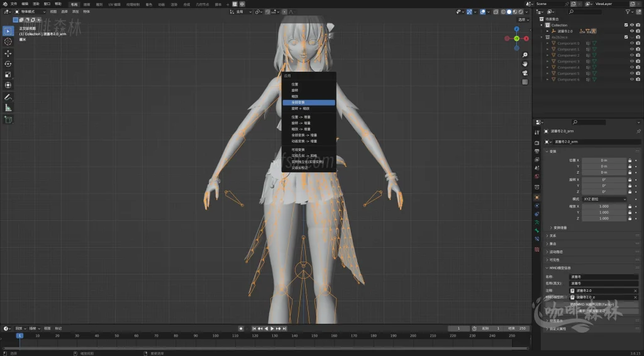The height and width of the screenshot is (356, 644).
Task: Open the object mode dropdown
Action: click(x=30, y=12)
